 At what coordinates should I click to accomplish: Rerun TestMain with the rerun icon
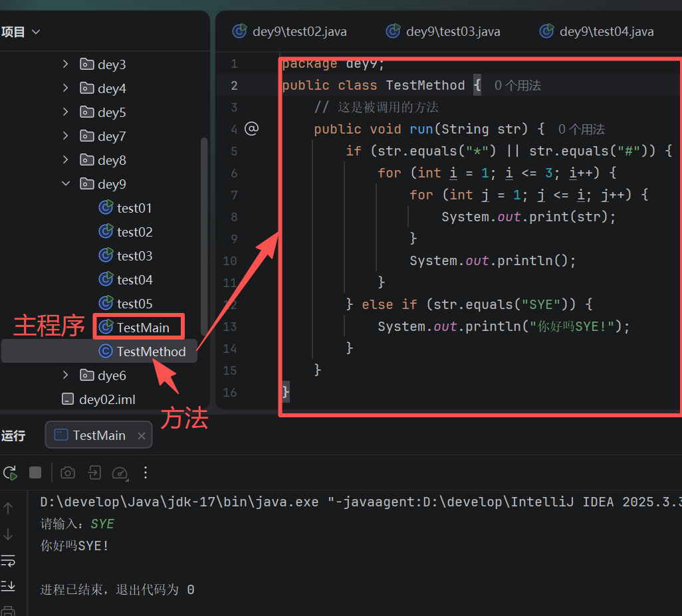click(10, 472)
